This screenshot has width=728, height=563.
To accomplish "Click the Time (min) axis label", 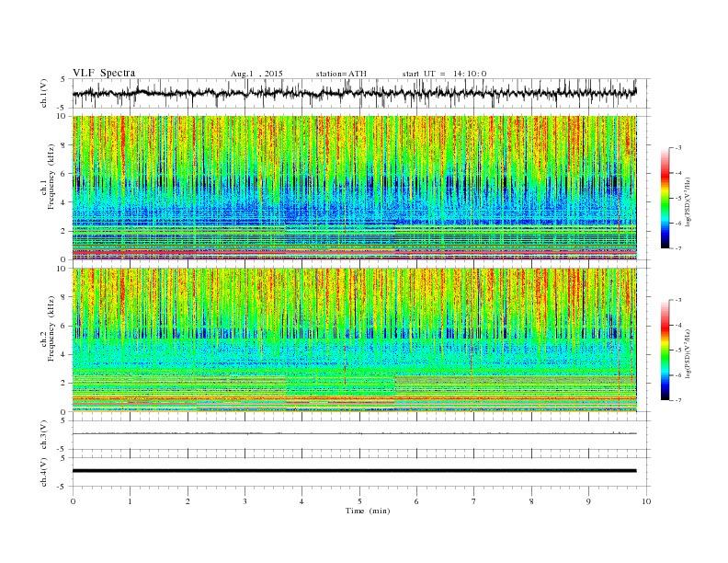I will tap(368, 511).
